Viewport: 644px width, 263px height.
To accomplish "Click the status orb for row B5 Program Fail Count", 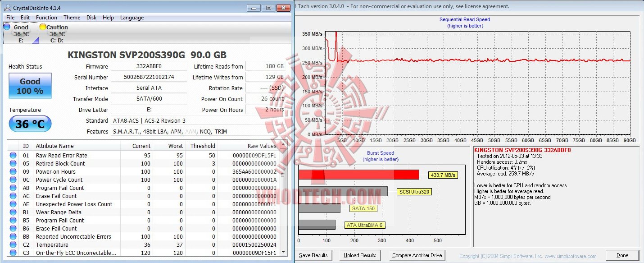I will [13, 221].
